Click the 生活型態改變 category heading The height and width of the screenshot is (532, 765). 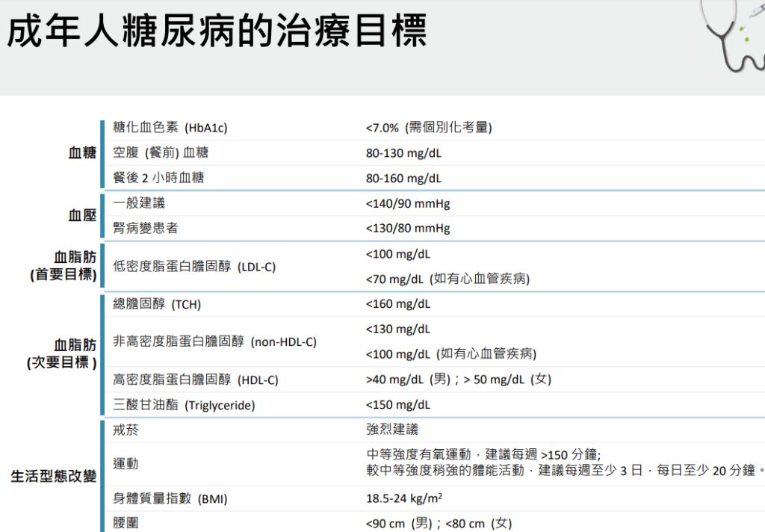53,477
